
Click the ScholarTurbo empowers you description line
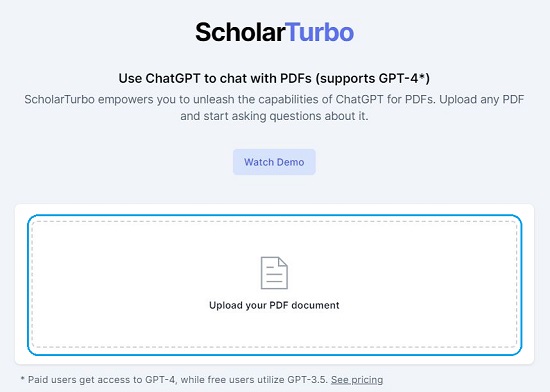coord(274,100)
